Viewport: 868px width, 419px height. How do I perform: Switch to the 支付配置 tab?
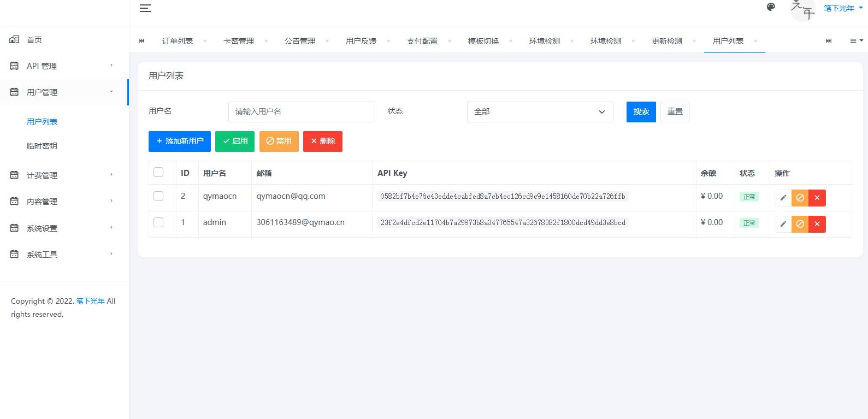click(422, 41)
